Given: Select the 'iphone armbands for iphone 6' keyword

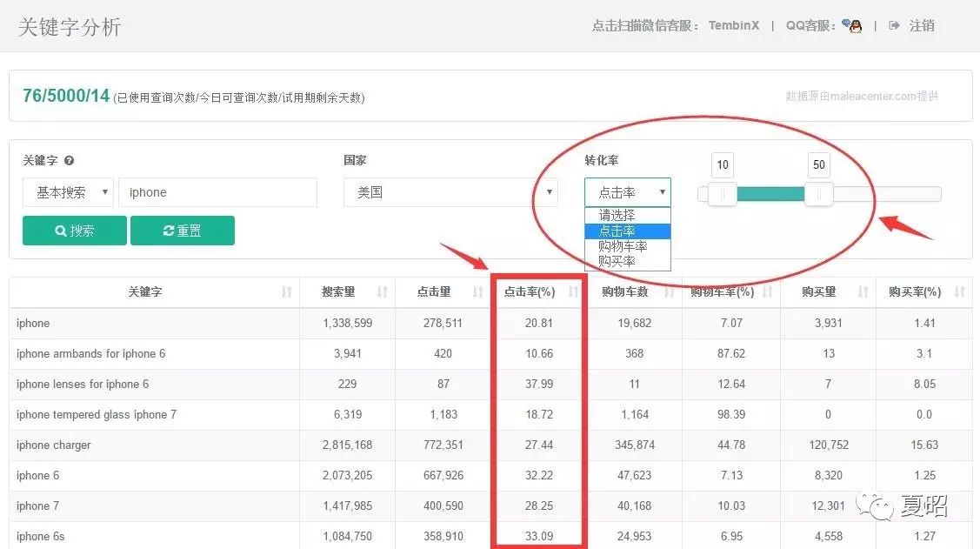Looking at the screenshot, I should click(90, 354).
